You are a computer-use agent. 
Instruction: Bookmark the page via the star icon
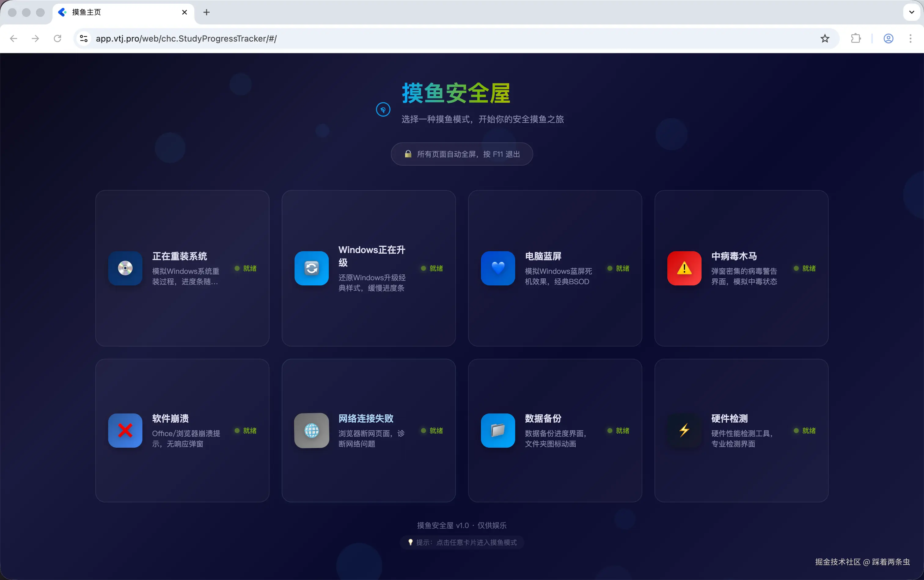[x=824, y=39]
